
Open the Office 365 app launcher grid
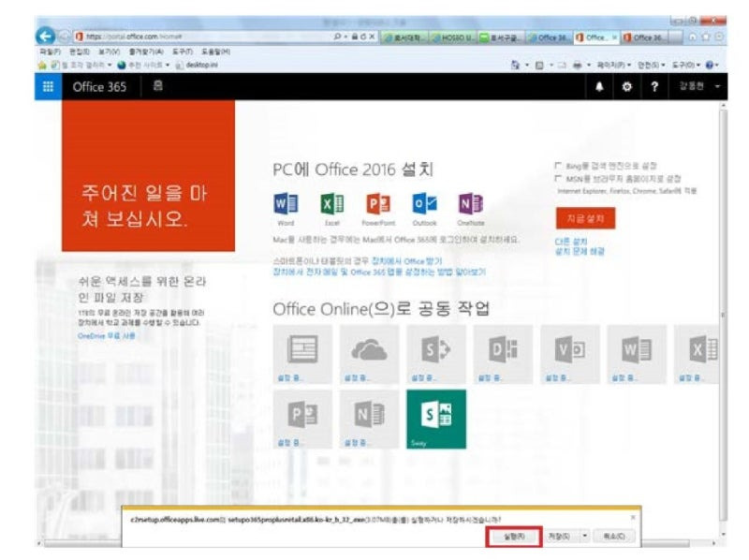tap(48, 86)
